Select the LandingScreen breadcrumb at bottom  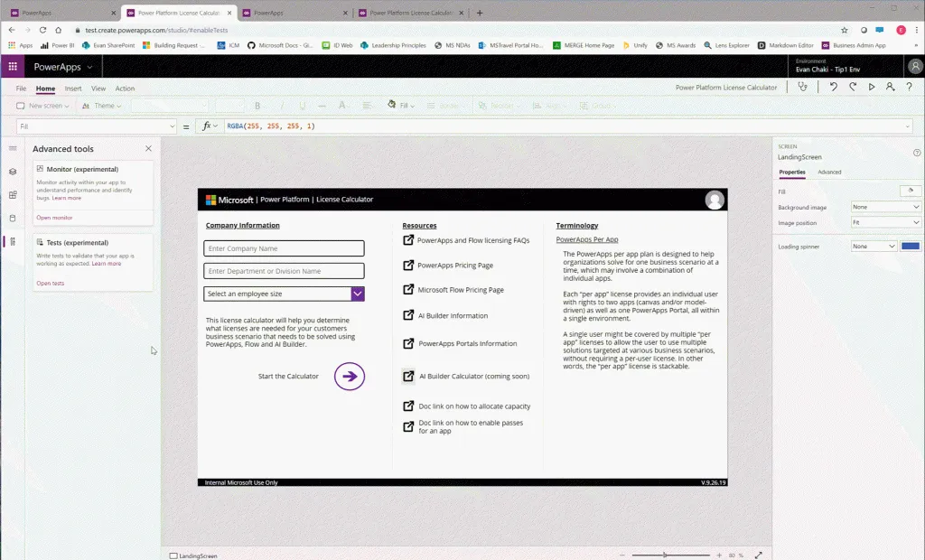click(x=193, y=555)
